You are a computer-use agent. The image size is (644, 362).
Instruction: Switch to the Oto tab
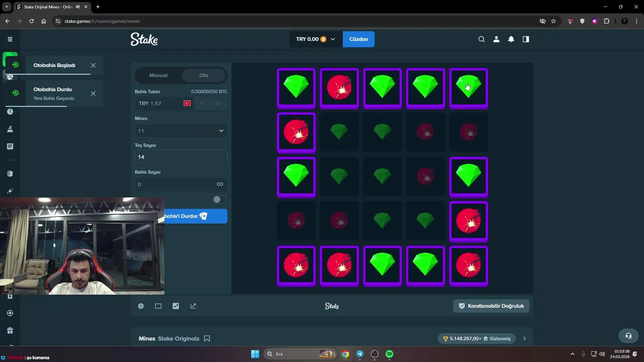[x=204, y=75]
